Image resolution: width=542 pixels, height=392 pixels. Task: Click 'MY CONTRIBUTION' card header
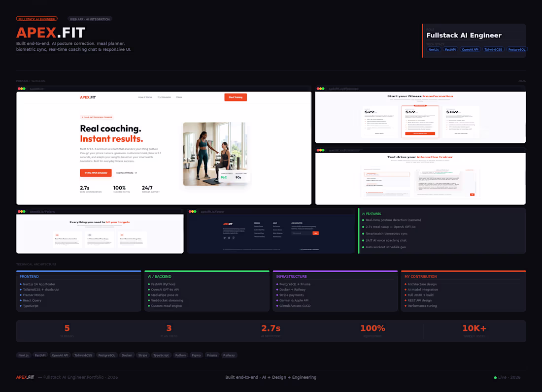(x=421, y=277)
